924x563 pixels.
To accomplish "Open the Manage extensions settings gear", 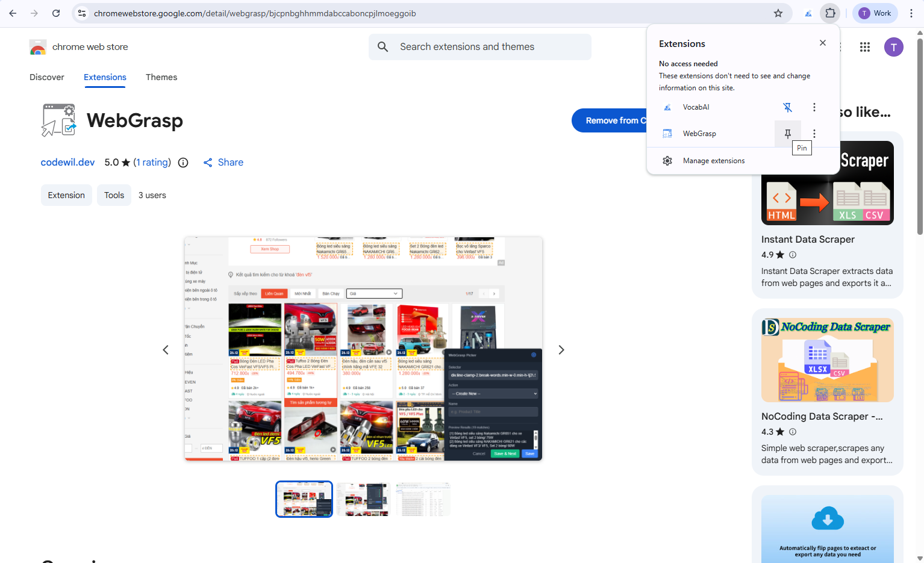I will click(667, 161).
